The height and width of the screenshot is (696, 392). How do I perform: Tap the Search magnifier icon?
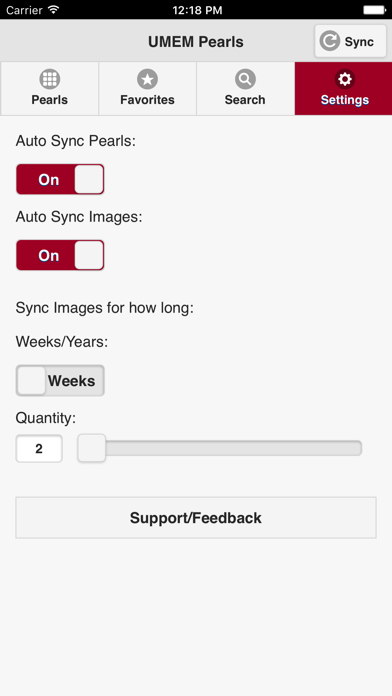pyautogui.click(x=245, y=79)
